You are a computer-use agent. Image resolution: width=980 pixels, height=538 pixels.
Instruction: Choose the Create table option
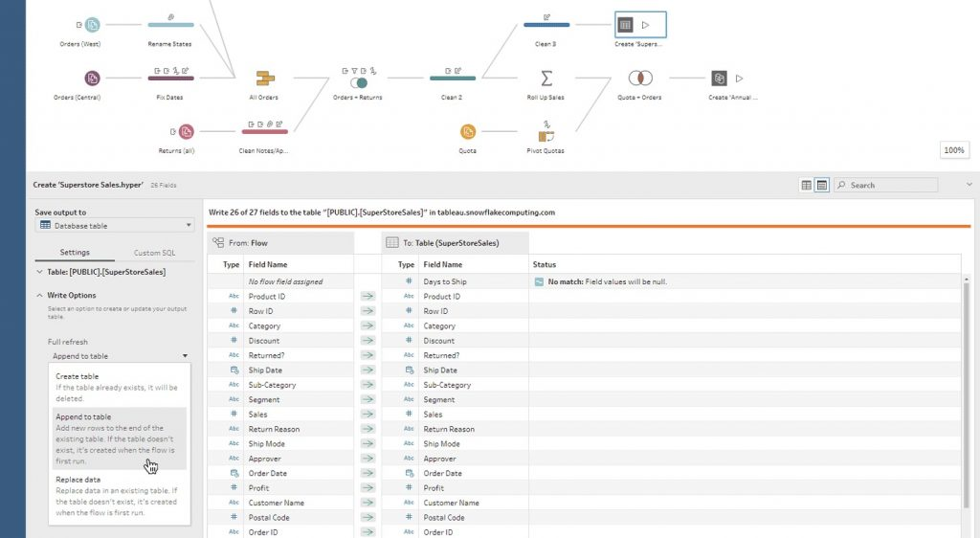(120, 387)
